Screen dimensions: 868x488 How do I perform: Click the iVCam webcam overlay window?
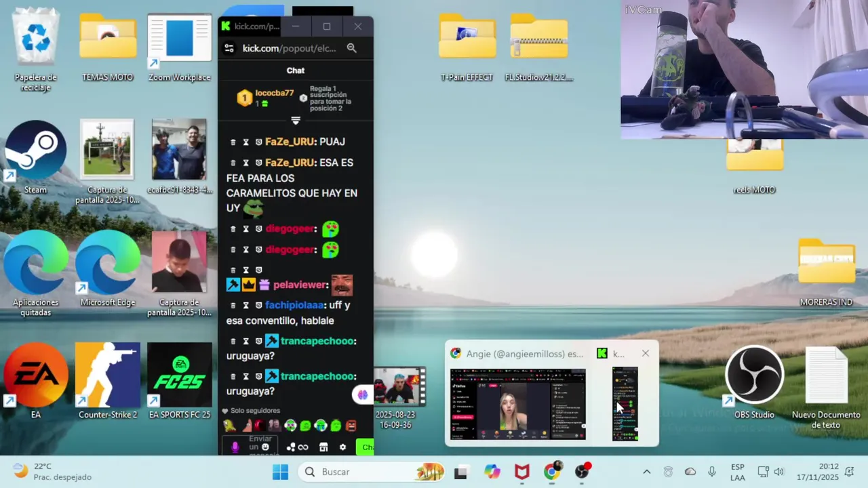click(x=744, y=69)
